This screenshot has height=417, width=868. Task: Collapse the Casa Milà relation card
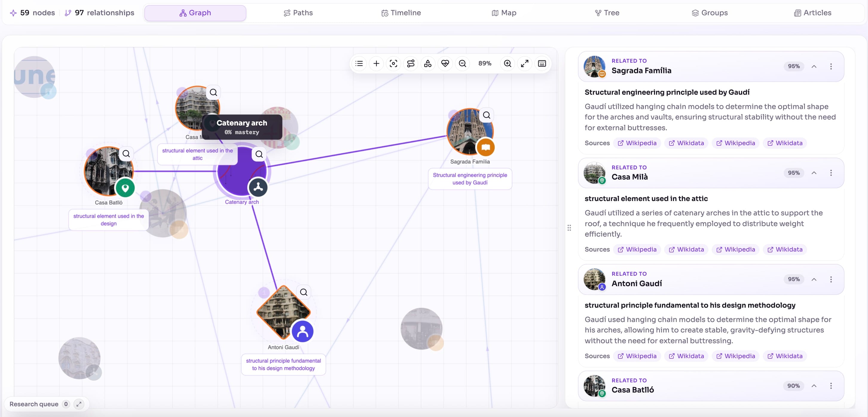coord(814,173)
